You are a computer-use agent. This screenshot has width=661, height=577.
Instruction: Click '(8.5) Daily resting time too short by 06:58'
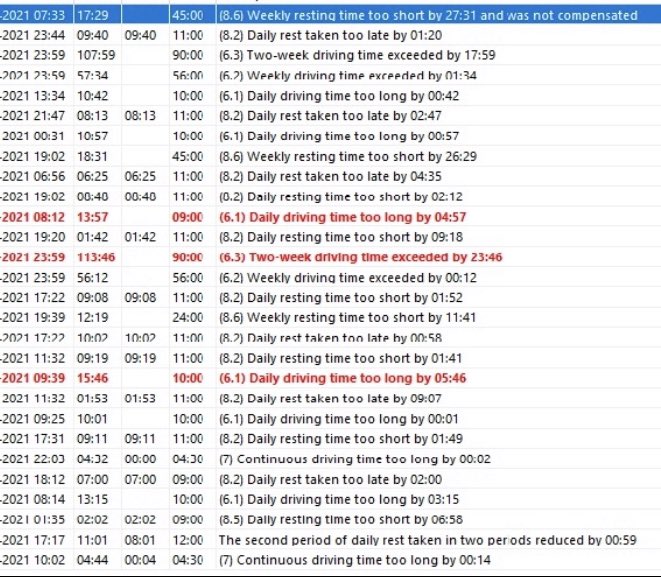point(341,519)
